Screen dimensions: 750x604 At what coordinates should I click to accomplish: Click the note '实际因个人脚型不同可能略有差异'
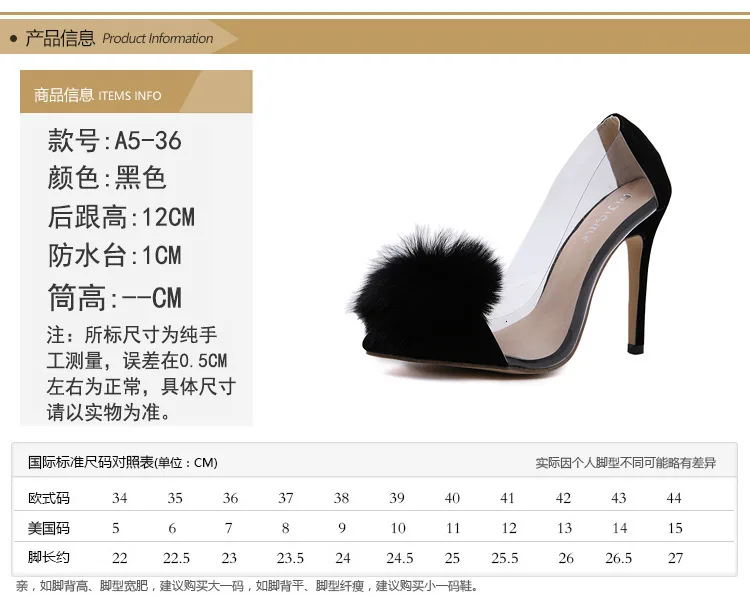tap(626, 463)
